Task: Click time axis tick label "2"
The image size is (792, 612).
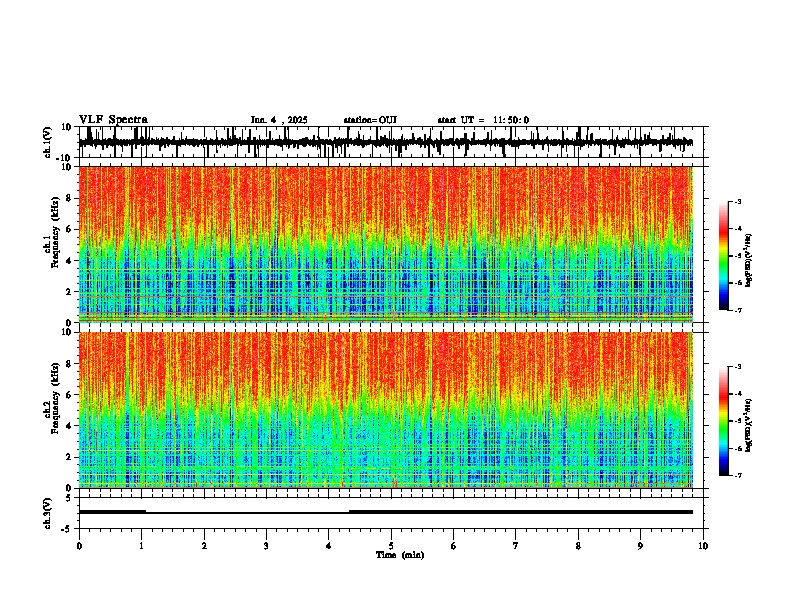Action: tap(204, 546)
